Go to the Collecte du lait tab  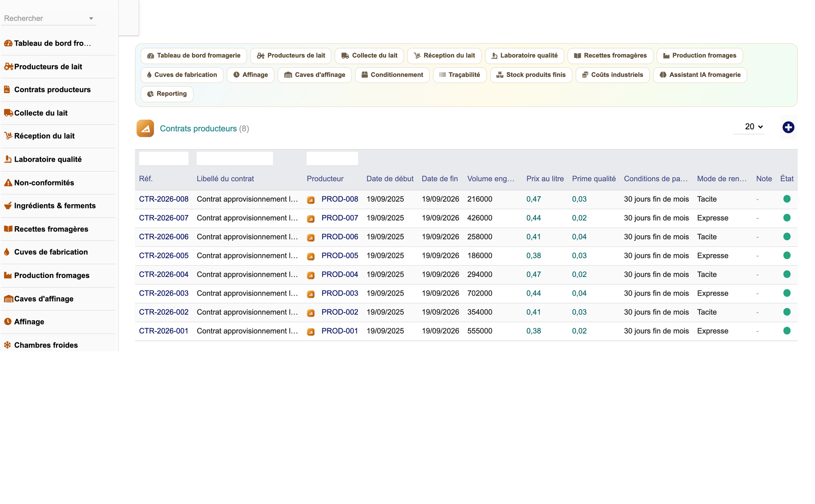pyautogui.click(x=369, y=56)
